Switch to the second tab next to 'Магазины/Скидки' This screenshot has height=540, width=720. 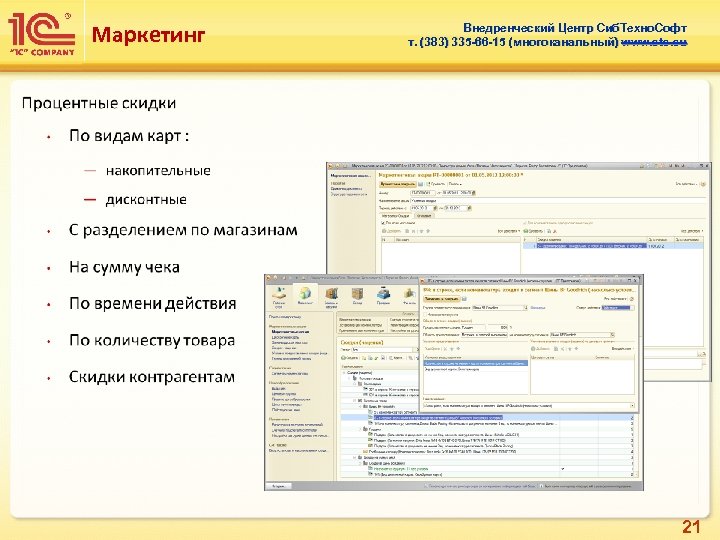pos(423,215)
